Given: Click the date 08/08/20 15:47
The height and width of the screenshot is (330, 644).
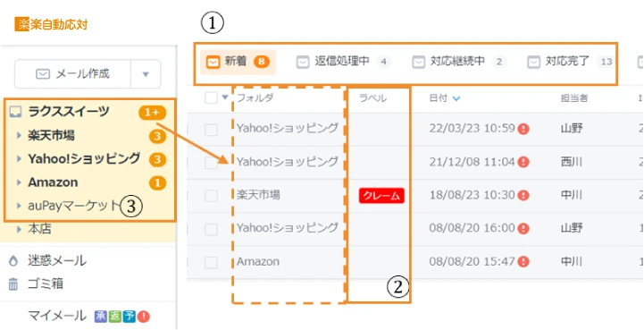Looking at the screenshot, I should pyautogui.click(x=473, y=261).
